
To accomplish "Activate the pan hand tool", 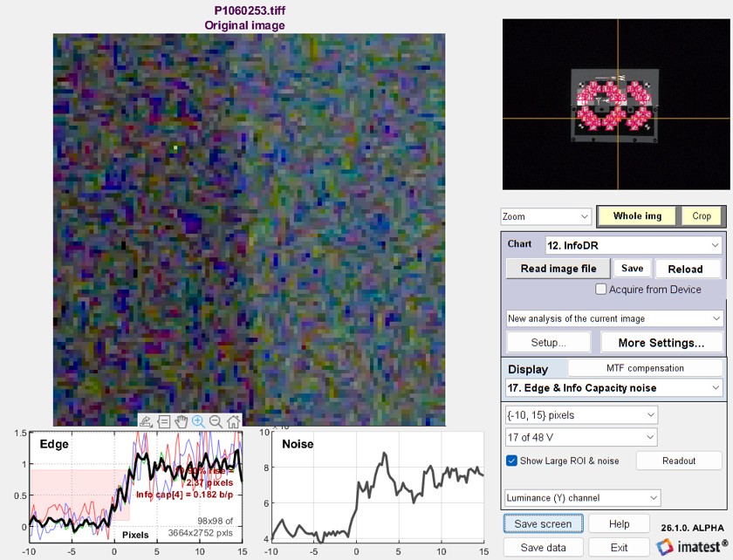I will (181, 421).
